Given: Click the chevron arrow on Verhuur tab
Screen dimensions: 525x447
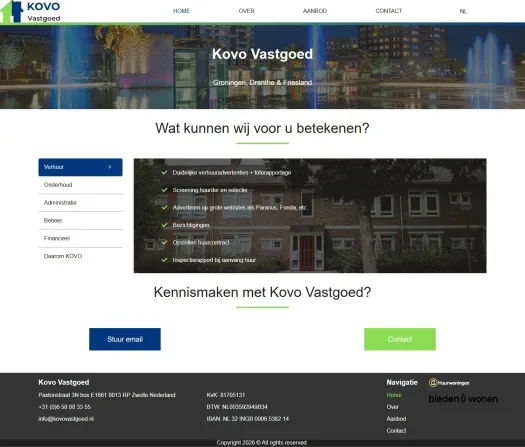Looking at the screenshot, I should tap(110, 167).
